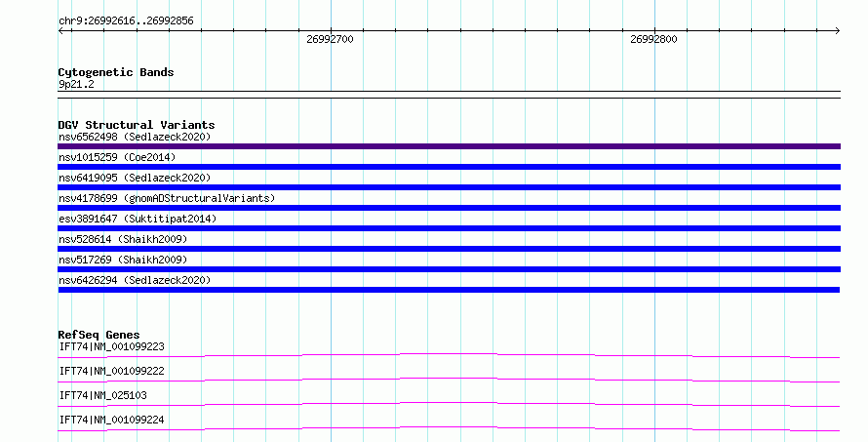Open nsv4178699 (gnomADStructuralVariants) label

pyautogui.click(x=167, y=198)
